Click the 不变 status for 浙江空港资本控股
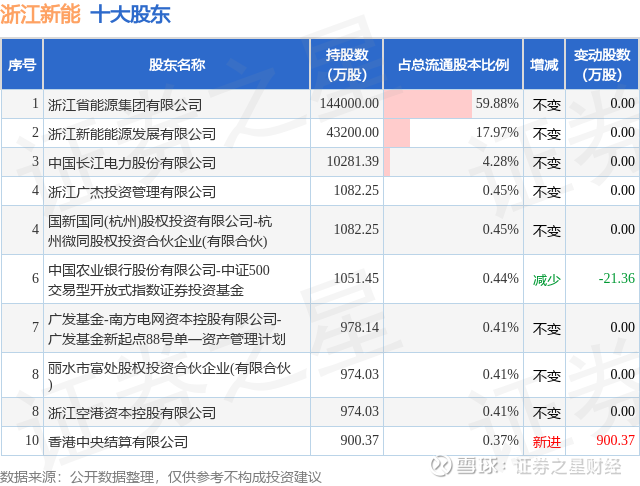 546,413
